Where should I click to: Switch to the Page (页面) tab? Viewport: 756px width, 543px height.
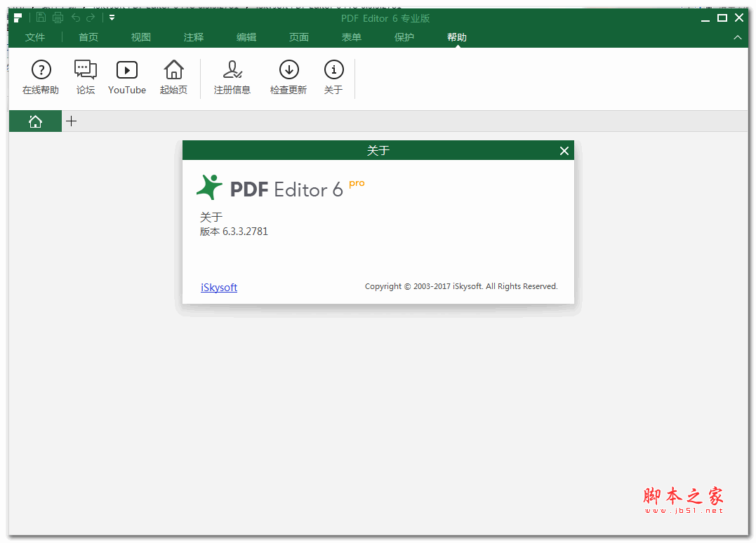click(299, 37)
